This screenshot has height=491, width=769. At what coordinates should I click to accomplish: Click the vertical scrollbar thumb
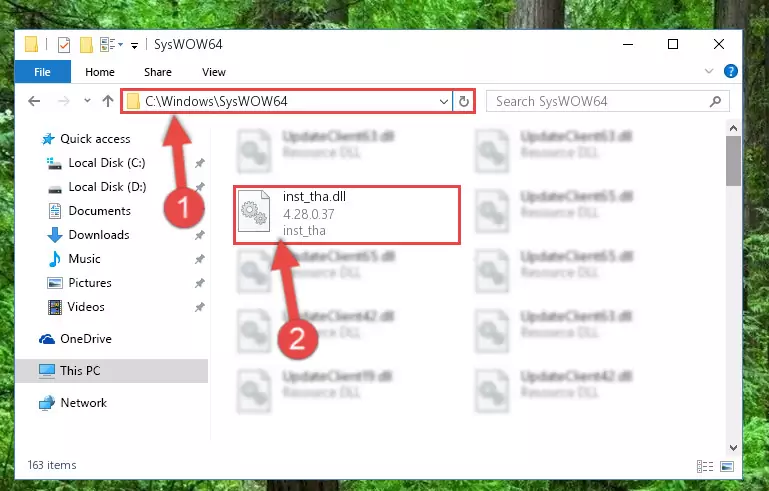[x=733, y=161]
